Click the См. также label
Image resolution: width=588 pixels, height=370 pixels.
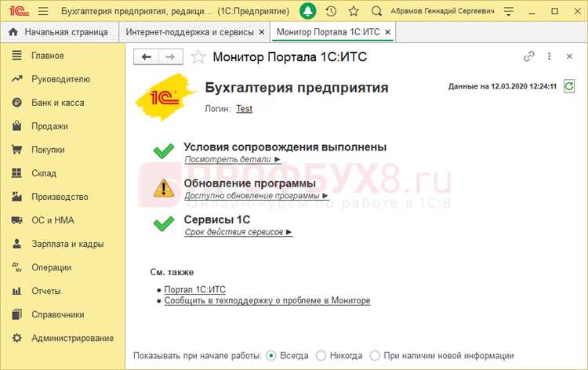[x=172, y=272]
